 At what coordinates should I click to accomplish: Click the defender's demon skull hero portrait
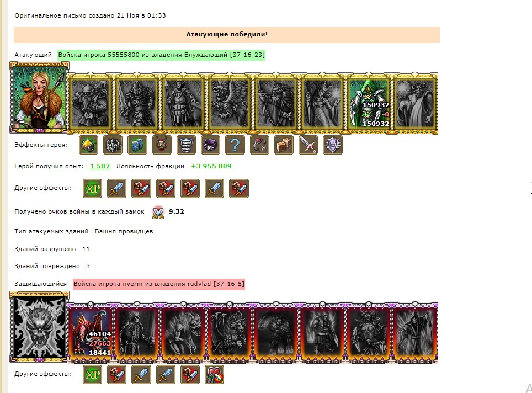point(39,327)
